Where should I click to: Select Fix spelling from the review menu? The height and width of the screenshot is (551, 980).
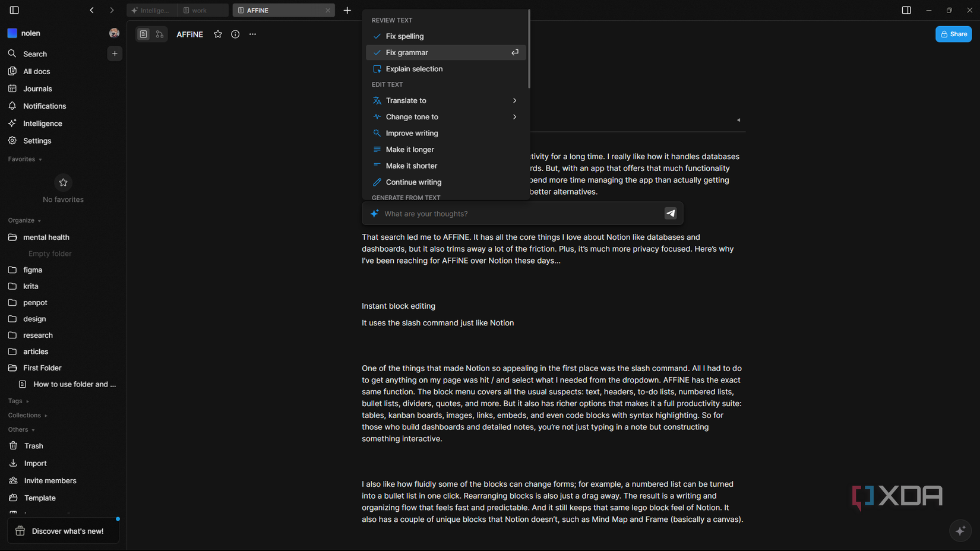pyautogui.click(x=404, y=36)
